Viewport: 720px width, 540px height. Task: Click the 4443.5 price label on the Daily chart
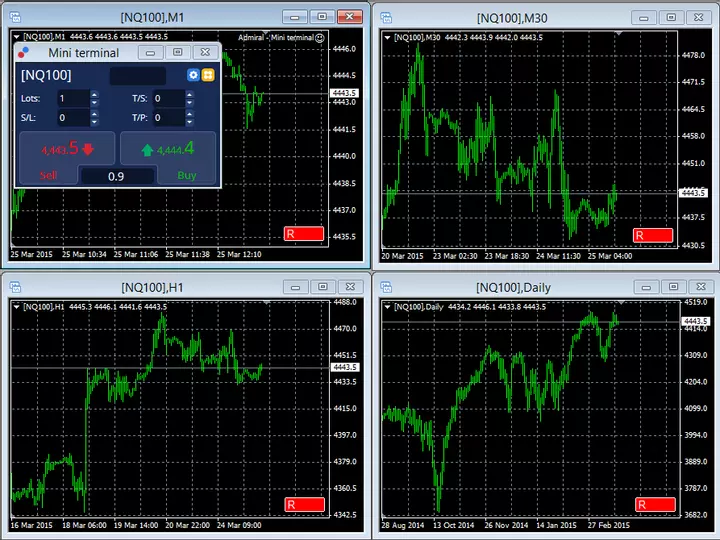(696, 321)
